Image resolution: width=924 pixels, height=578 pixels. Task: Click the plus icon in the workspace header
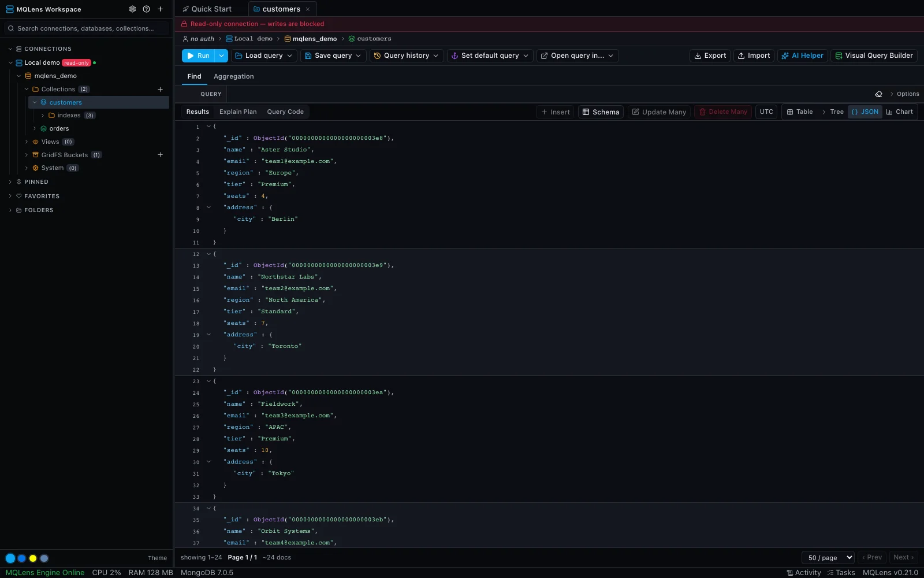coord(160,9)
